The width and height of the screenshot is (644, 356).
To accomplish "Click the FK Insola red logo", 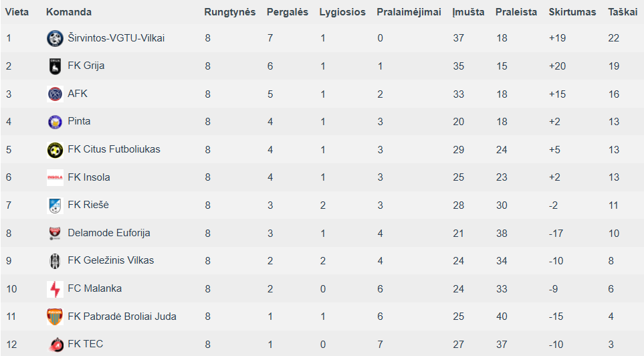I will click(55, 177).
